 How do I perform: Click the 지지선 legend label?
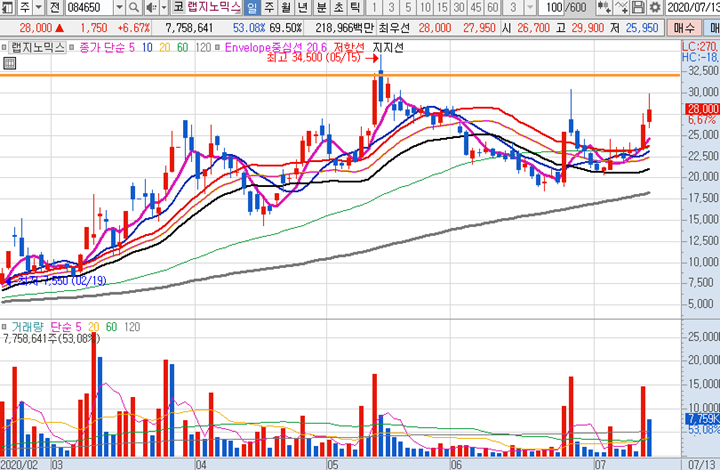[x=388, y=48]
